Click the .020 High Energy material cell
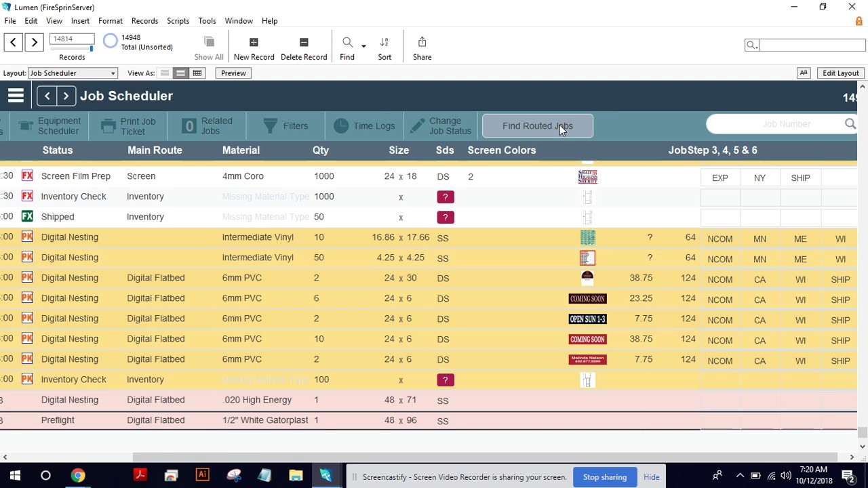Screen dimensions: 868x488 (257, 400)
